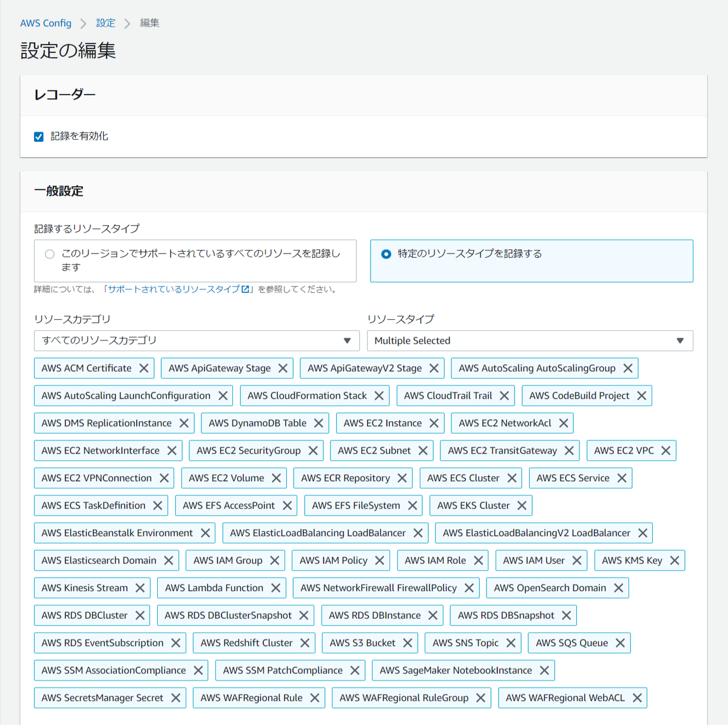Screen dimensions: 728x725
Task: Open サポートされているリソースタイプ documentation link
Action: pyautogui.click(x=178, y=289)
